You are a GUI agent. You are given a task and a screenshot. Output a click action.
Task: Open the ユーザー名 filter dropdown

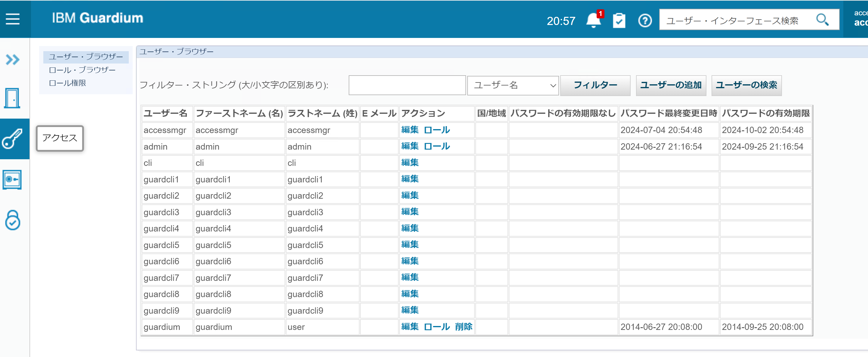pyautogui.click(x=512, y=85)
